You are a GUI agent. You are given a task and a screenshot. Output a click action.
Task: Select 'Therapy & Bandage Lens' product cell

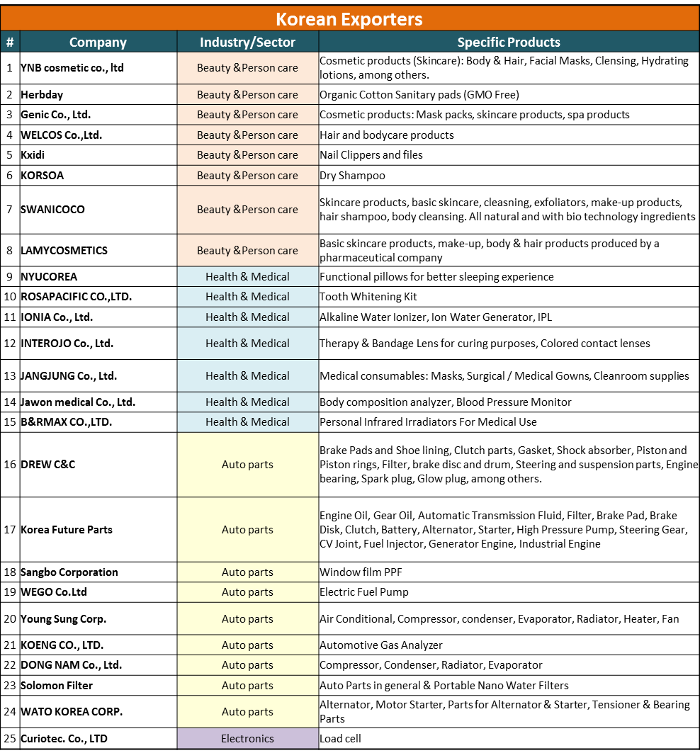pyautogui.click(x=509, y=344)
